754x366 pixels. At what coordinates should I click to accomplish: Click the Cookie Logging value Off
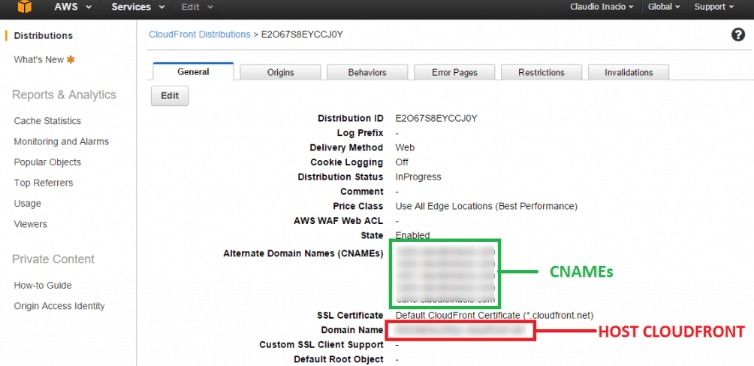[x=402, y=162]
